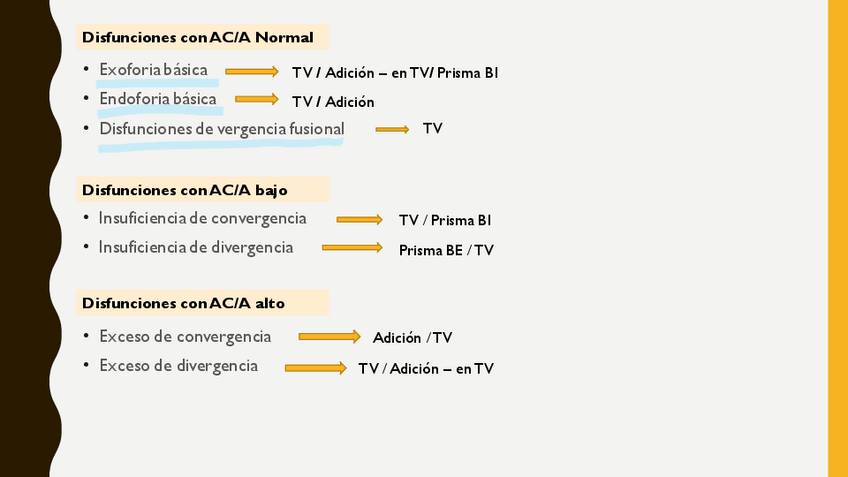The width and height of the screenshot is (848, 477).
Task: Select the Disfunciones con AC/A alto heading
Action: tap(183, 303)
